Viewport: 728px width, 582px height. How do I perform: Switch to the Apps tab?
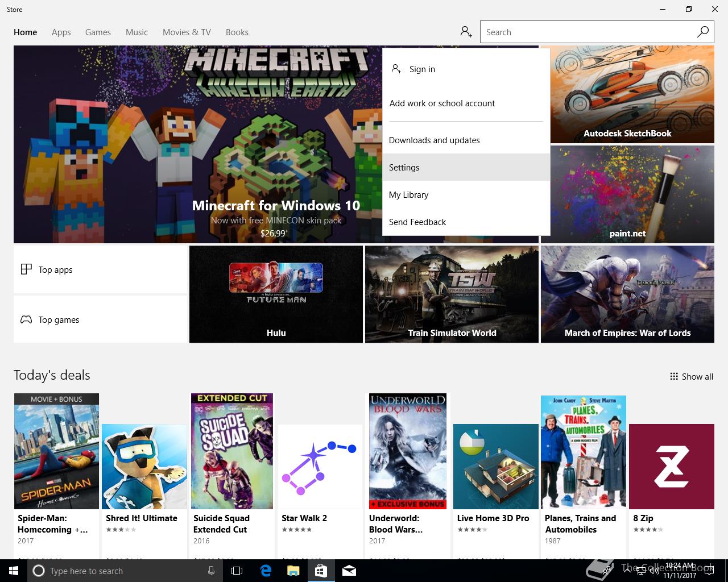coord(61,32)
